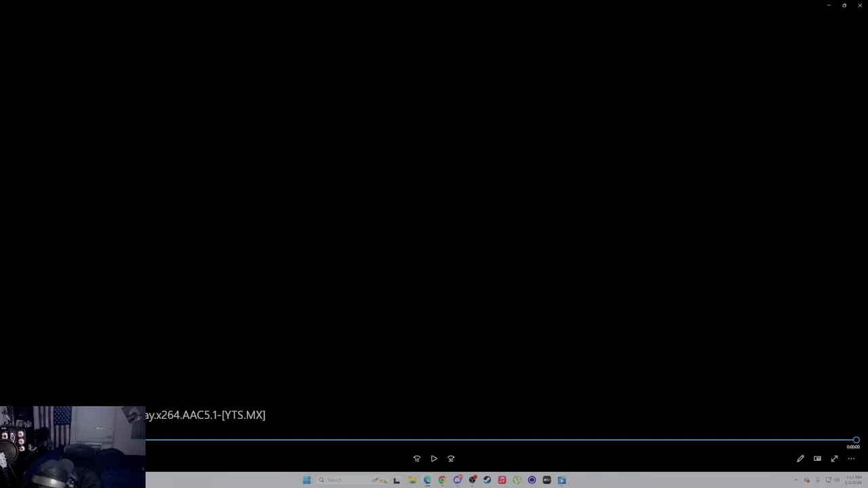Open the network tray icon
Screen dimensions: 868x488
828,480
